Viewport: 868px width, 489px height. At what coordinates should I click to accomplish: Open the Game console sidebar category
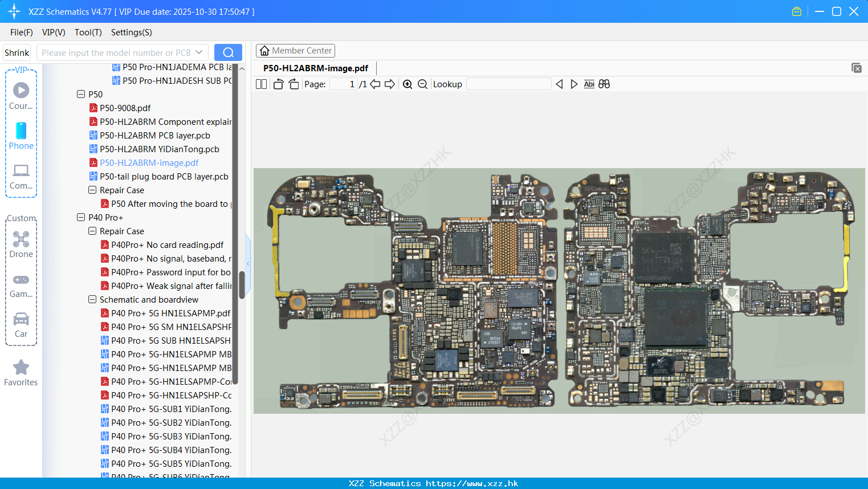21,285
